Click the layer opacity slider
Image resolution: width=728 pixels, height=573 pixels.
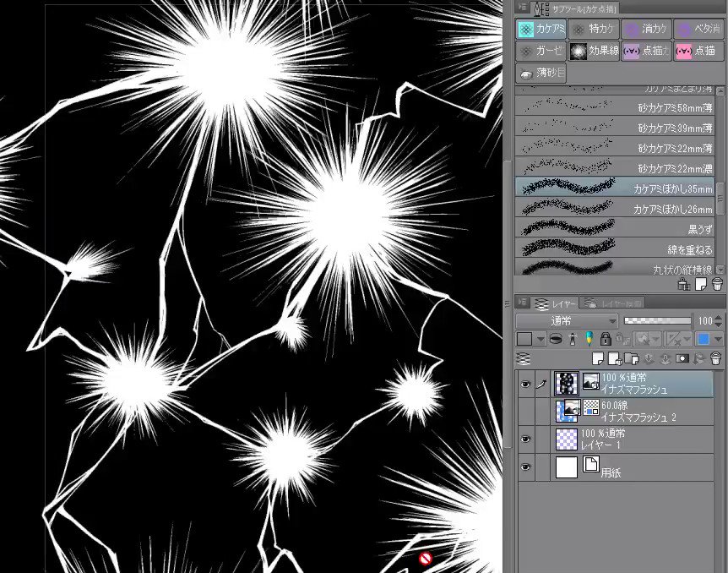click(x=657, y=320)
